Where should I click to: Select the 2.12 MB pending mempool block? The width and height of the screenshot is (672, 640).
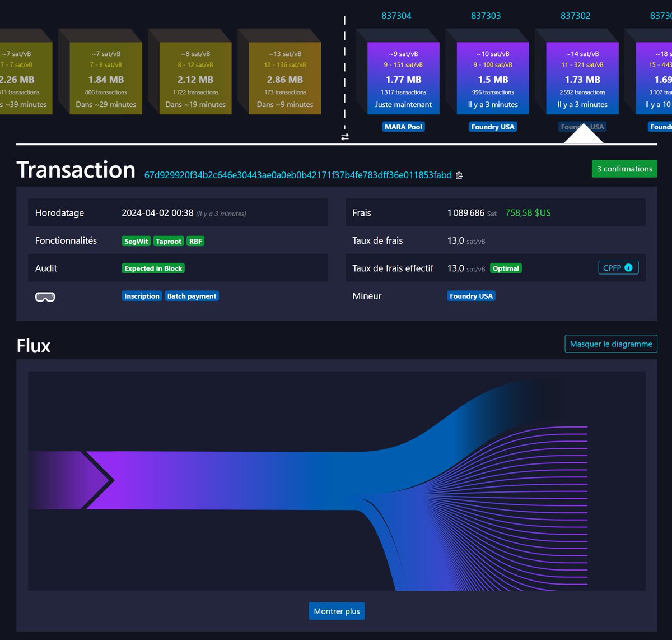(195, 78)
